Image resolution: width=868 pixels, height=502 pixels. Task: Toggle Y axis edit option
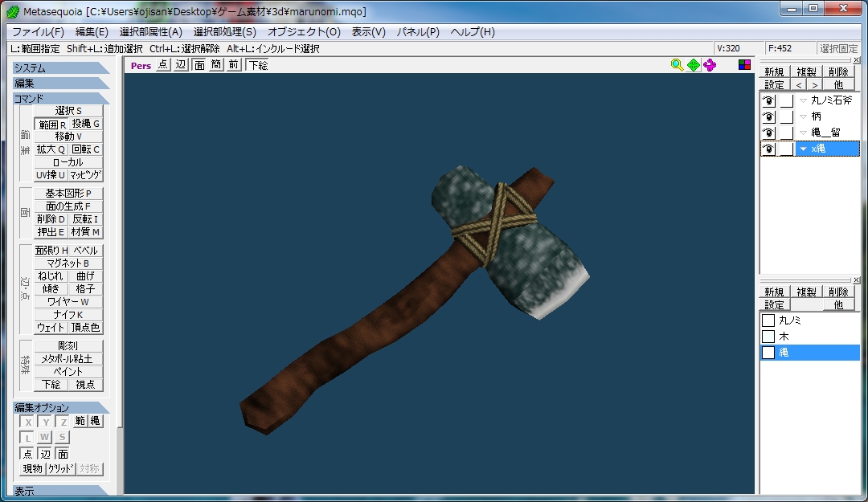pyautogui.click(x=45, y=422)
